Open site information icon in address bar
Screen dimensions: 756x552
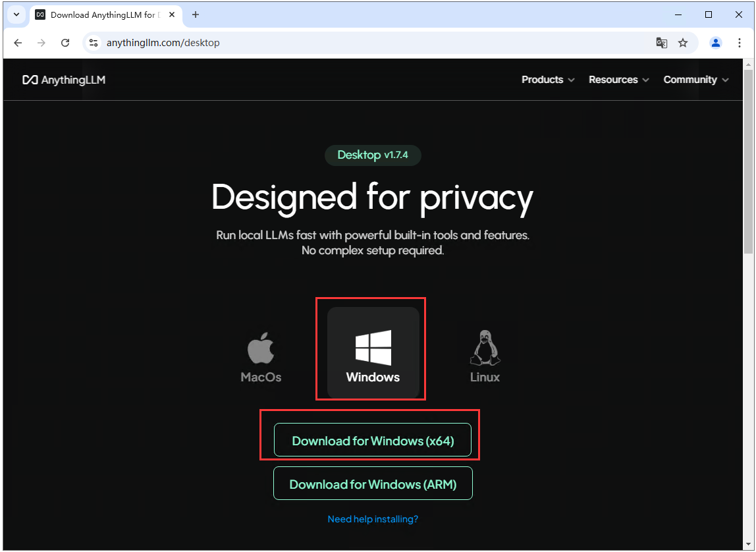coord(94,43)
